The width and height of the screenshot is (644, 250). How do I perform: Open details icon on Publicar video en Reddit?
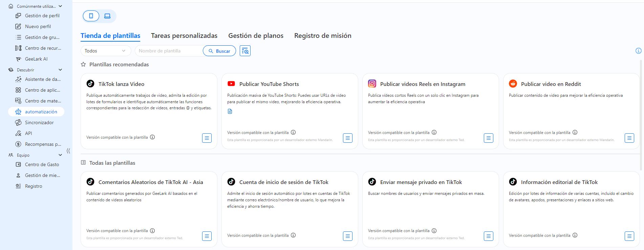coord(629,138)
